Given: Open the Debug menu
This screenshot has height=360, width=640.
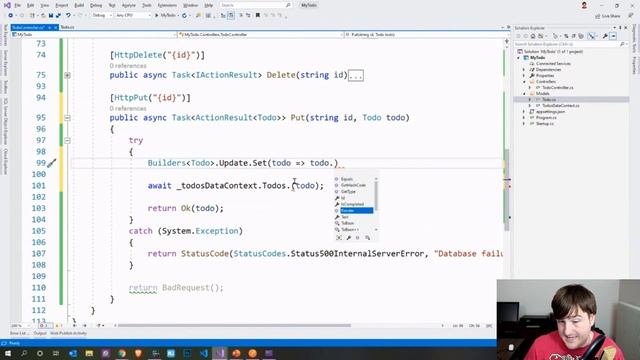Looking at the screenshot, I should (x=96, y=5).
